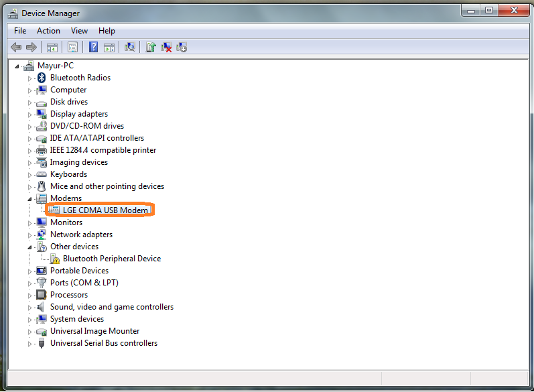Click the Bluetooth Radios icon

tap(42, 78)
